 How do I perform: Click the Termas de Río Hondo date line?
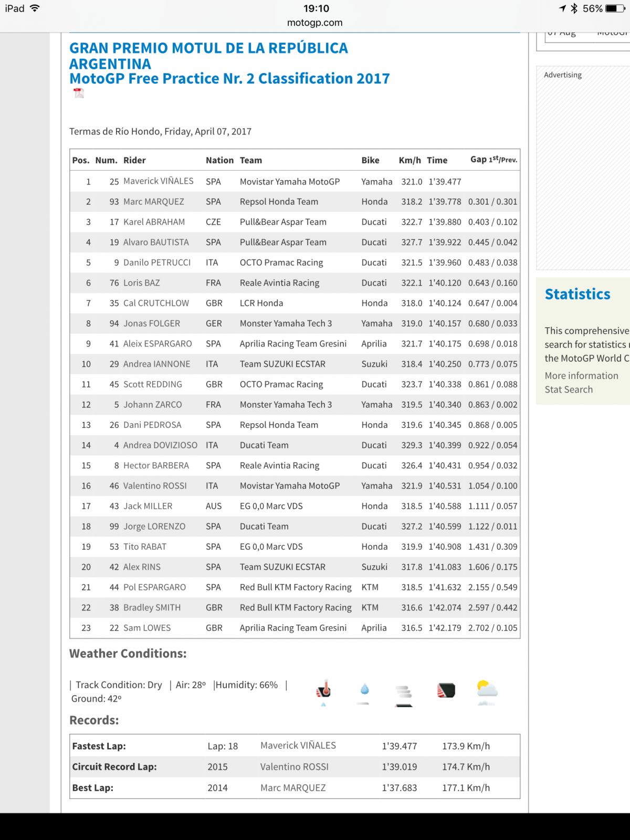160,132
